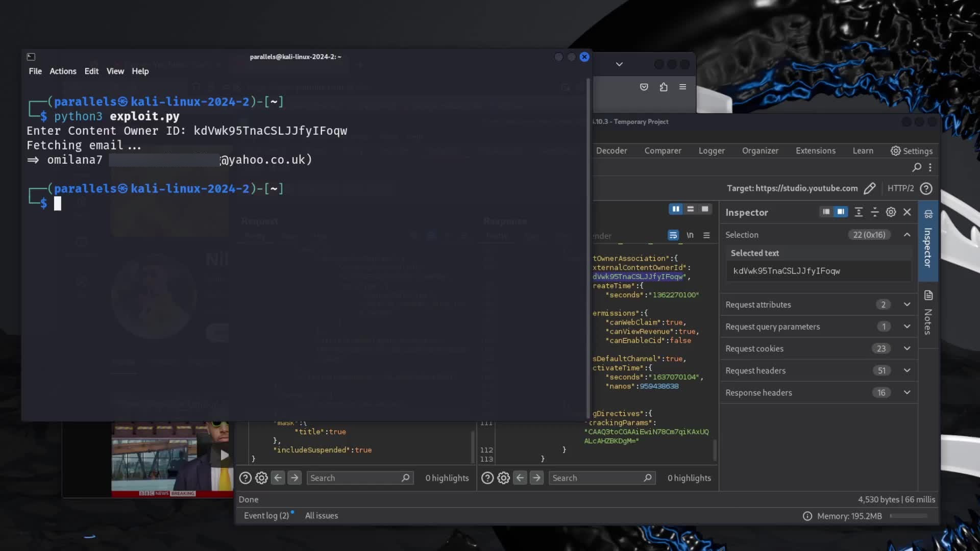Click the HTTP/2 help question mark icon

927,188
